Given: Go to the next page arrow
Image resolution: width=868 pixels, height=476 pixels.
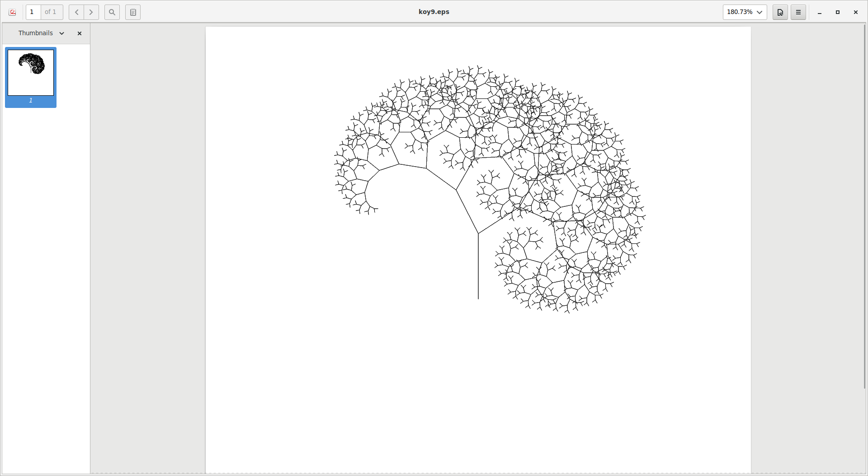Looking at the screenshot, I should tap(91, 12).
